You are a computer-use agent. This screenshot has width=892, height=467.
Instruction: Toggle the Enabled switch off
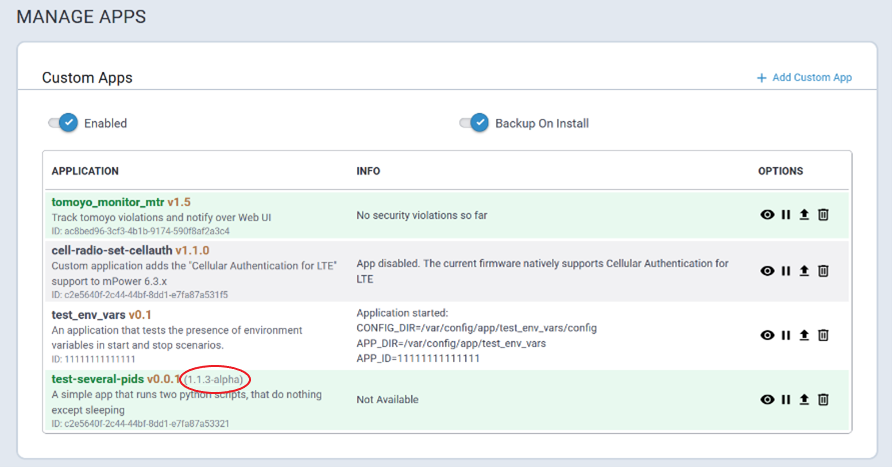tap(63, 123)
